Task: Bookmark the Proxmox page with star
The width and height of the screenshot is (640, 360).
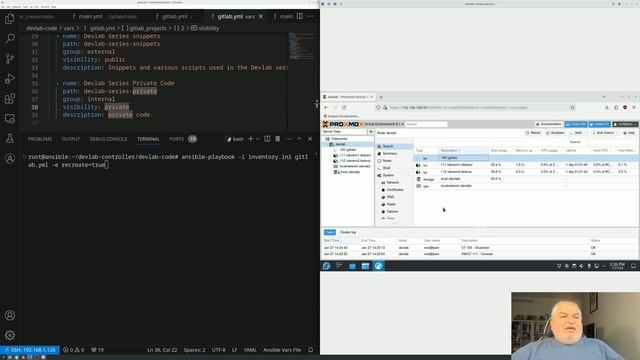Action: point(572,108)
